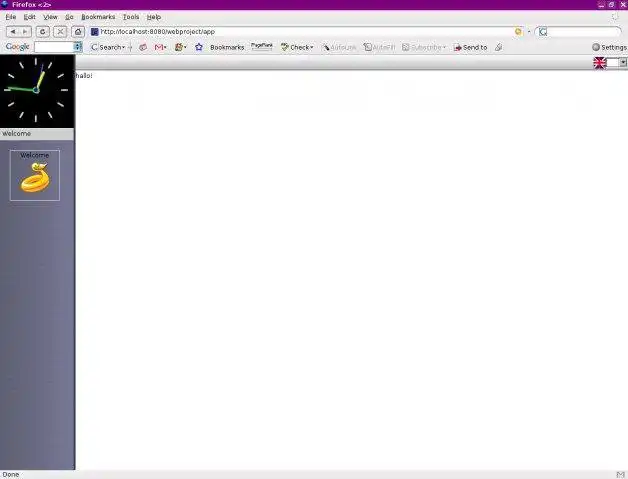The height and width of the screenshot is (479, 628).
Task: Click the 'Done' status bar text
Action: (x=11, y=475)
